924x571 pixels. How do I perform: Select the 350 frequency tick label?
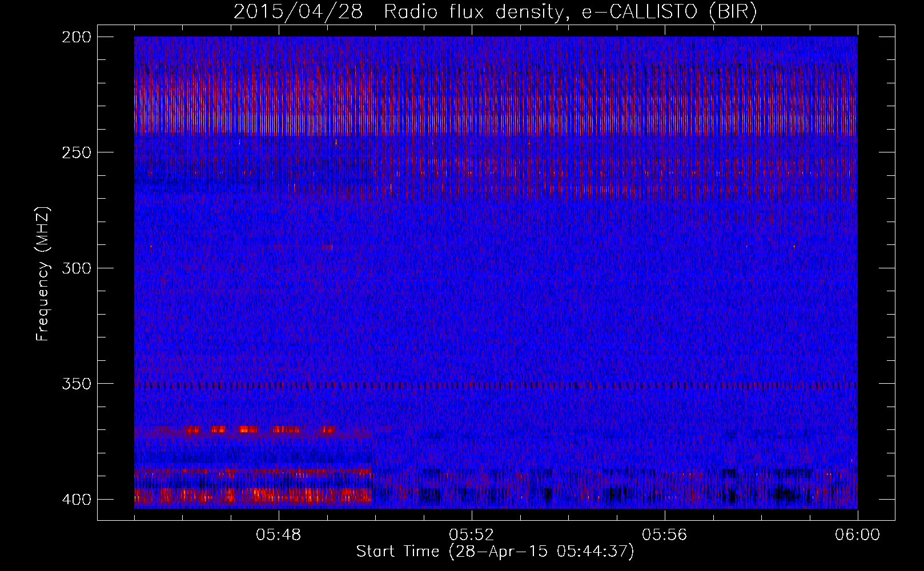75,384
